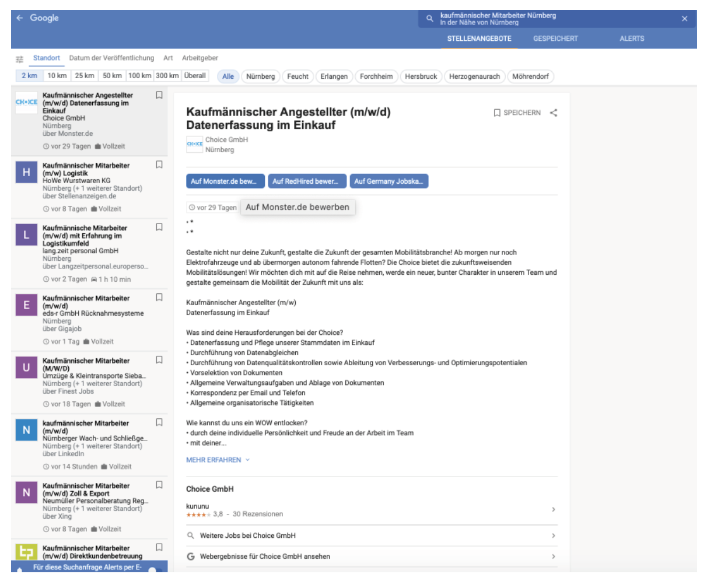
Task: Apply via Auf Monster.de bewerben button
Action: [x=225, y=181]
